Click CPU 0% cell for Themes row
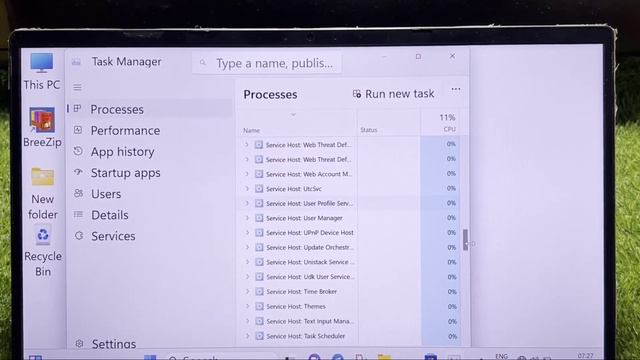Viewport: 640px width, 360px height. pyautogui.click(x=441, y=307)
